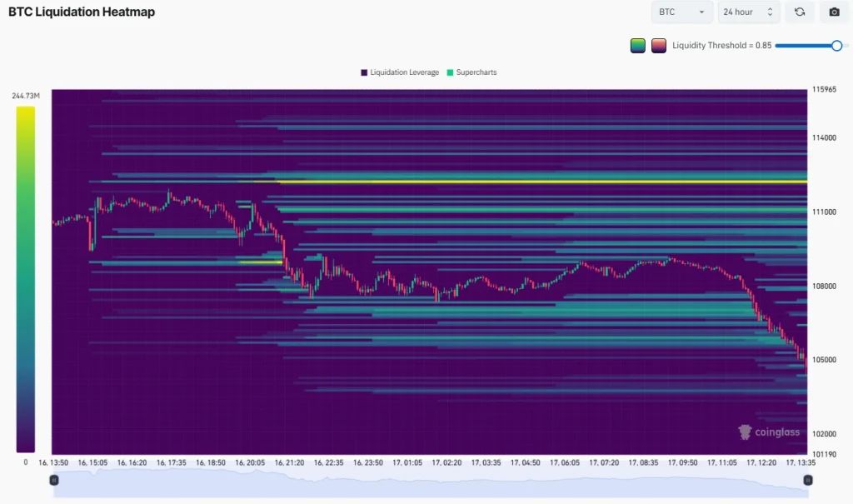Click the BTC dropdown arrow
This screenshot has width=853, height=504.
701,12
